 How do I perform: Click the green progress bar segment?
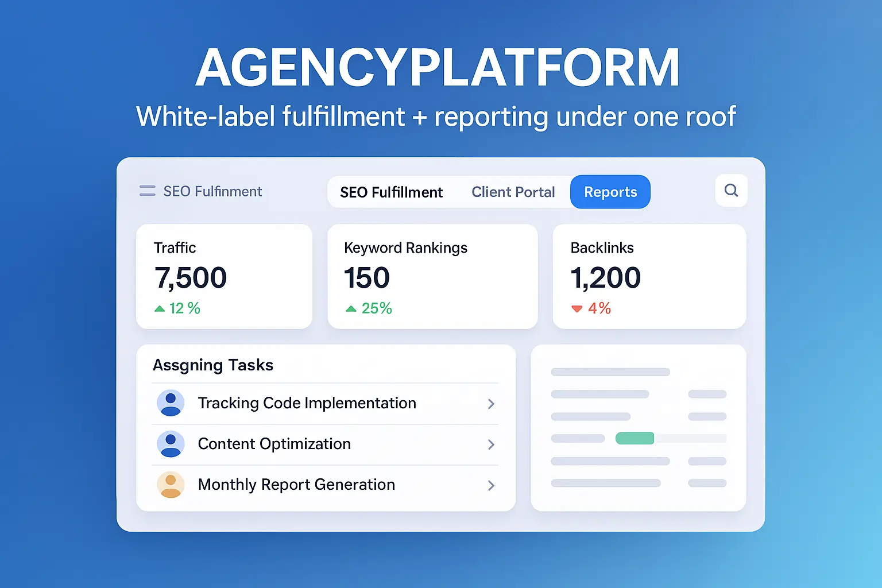click(635, 438)
